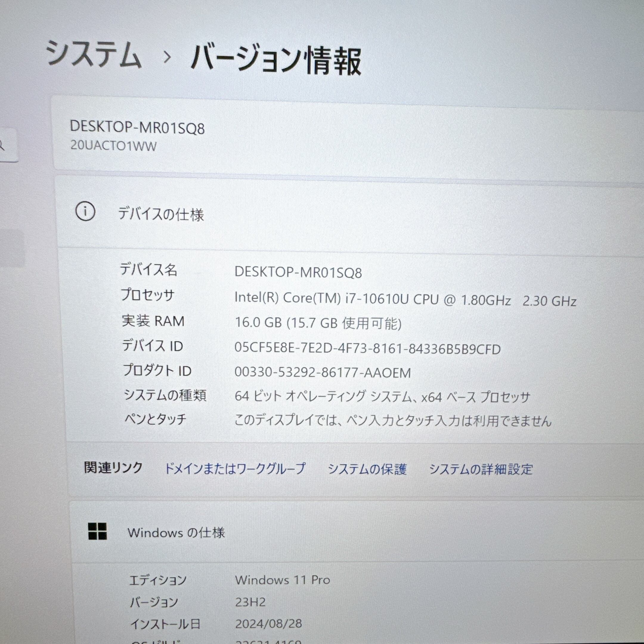Open ドメインまたはワークグループ link
This screenshot has height=644, width=644.
tap(235, 469)
